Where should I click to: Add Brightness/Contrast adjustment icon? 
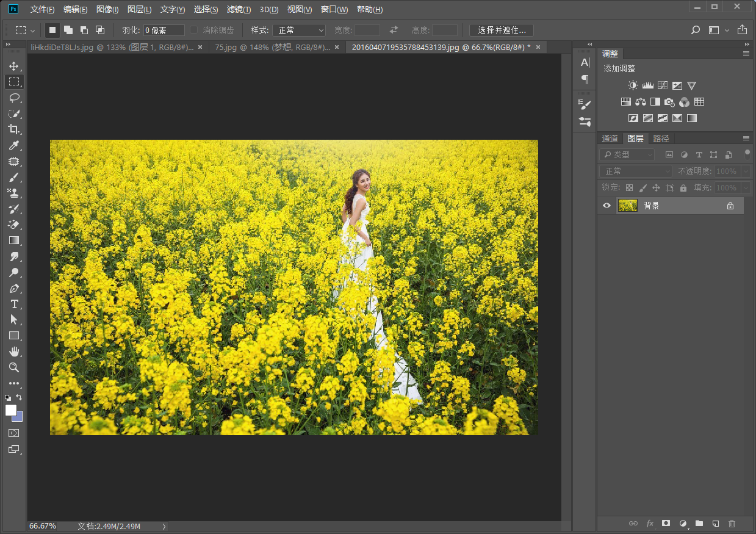click(x=633, y=86)
